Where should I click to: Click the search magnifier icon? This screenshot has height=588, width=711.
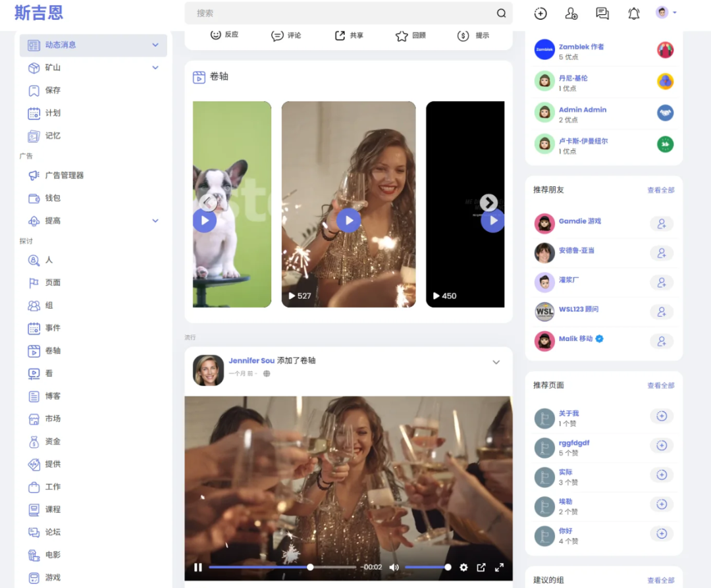coord(501,13)
